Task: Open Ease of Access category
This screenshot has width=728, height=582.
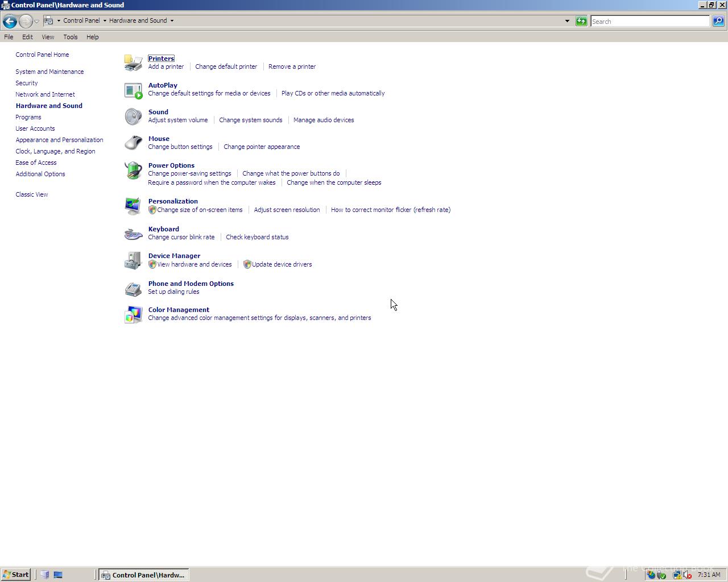Action: (x=36, y=163)
